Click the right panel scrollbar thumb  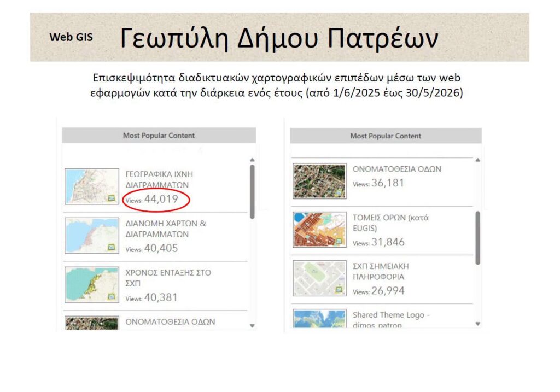[478, 238]
